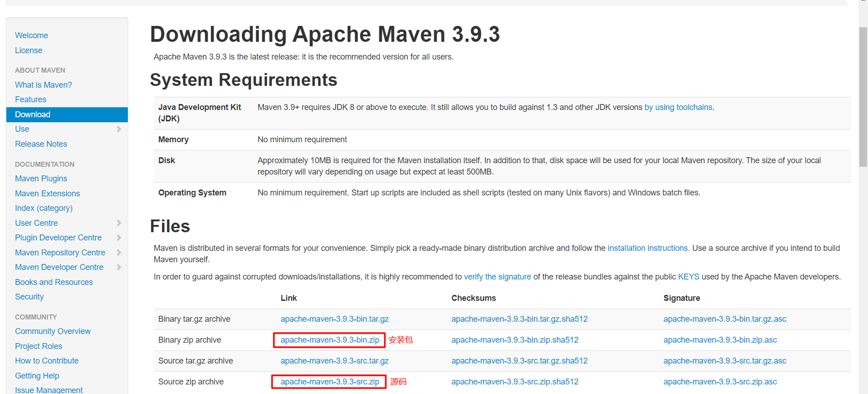The height and width of the screenshot is (394, 868).
Task: Open Maven Repository Centre item
Action: (60, 253)
